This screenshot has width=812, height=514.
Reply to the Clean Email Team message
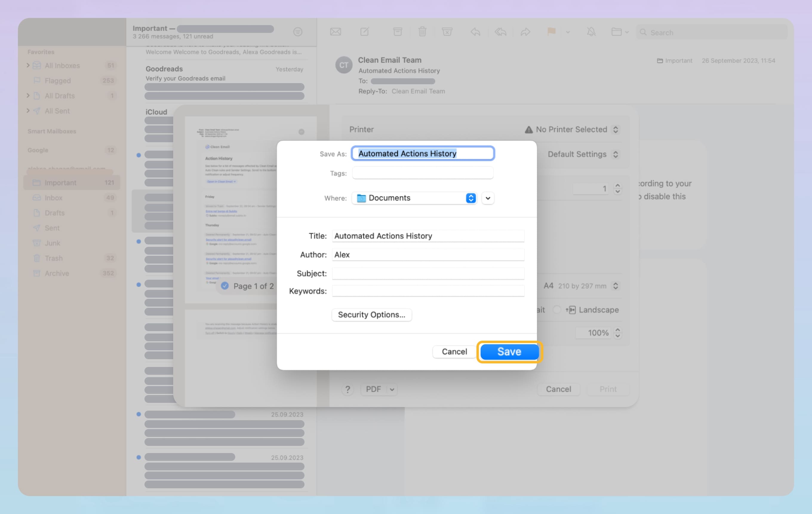click(x=476, y=32)
